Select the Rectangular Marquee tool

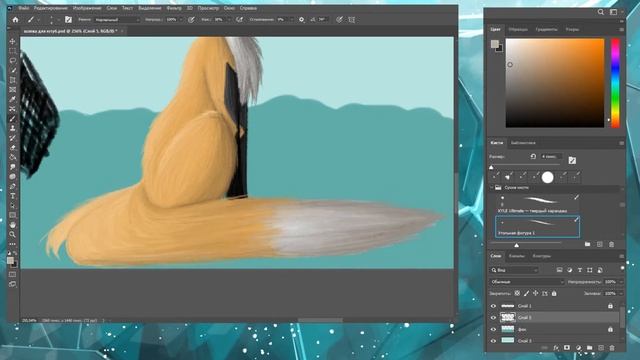pos(13,51)
